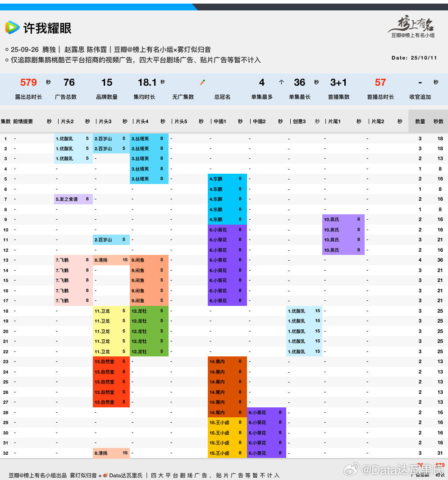Viewport: 448px width, 480px height.
Task: Click the 5.发之食谱 cell in episode 7
Action: (73, 199)
